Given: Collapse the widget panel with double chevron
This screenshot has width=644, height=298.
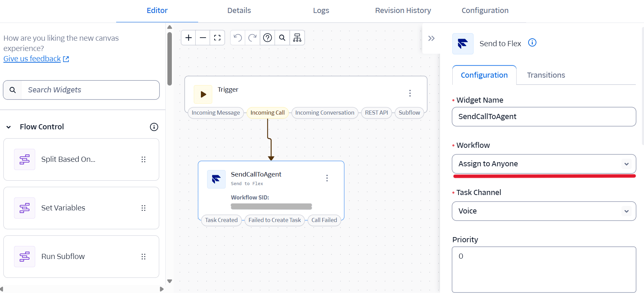Looking at the screenshot, I should click(431, 38).
